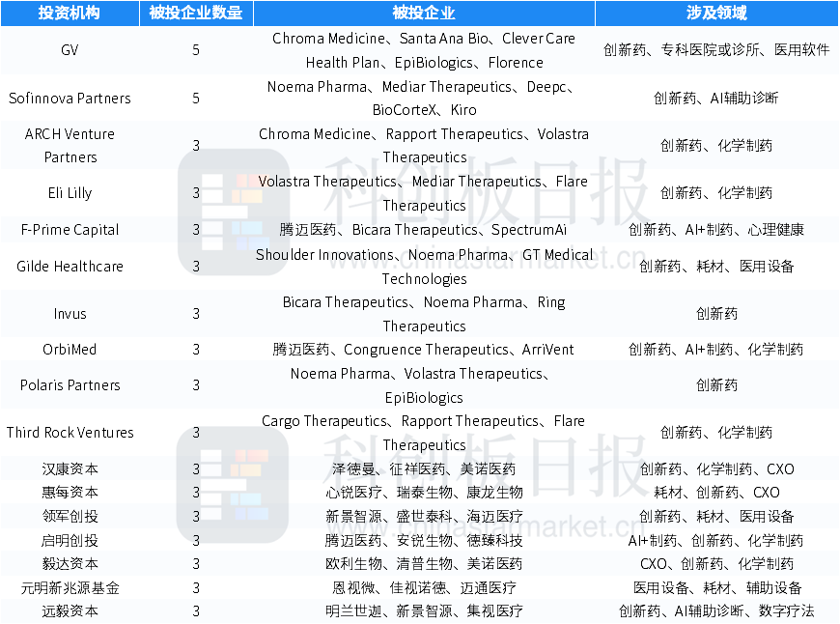Screen dimensions: 840x624
Task: Select the 远毅资本 cell
Action: tap(70, 611)
